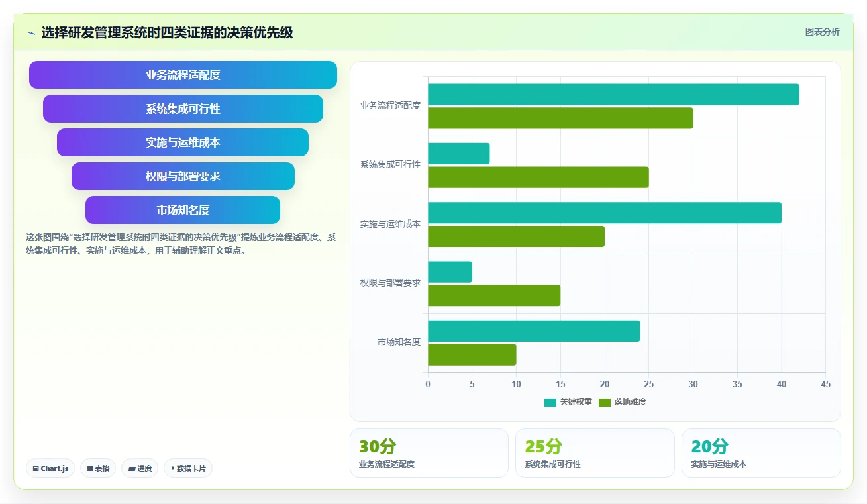The height and width of the screenshot is (504, 867).
Task: Select the 权限与部署要求 funnel stage
Action: click(x=183, y=176)
